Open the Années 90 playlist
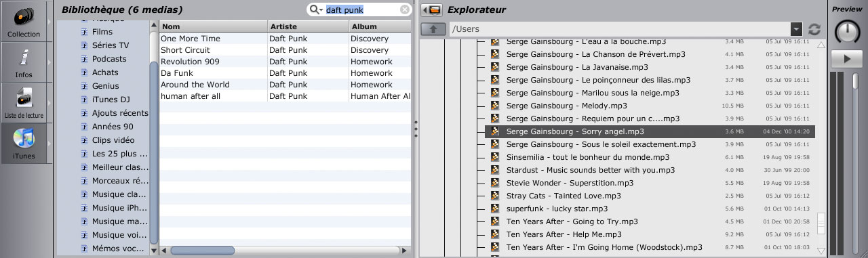 coord(113,127)
